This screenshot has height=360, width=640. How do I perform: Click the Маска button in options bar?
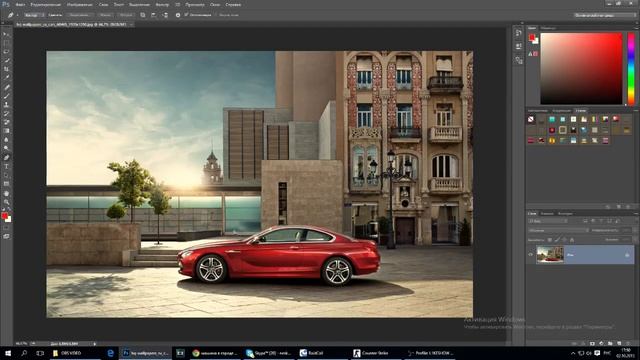pyautogui.click(x=105, y=15)
